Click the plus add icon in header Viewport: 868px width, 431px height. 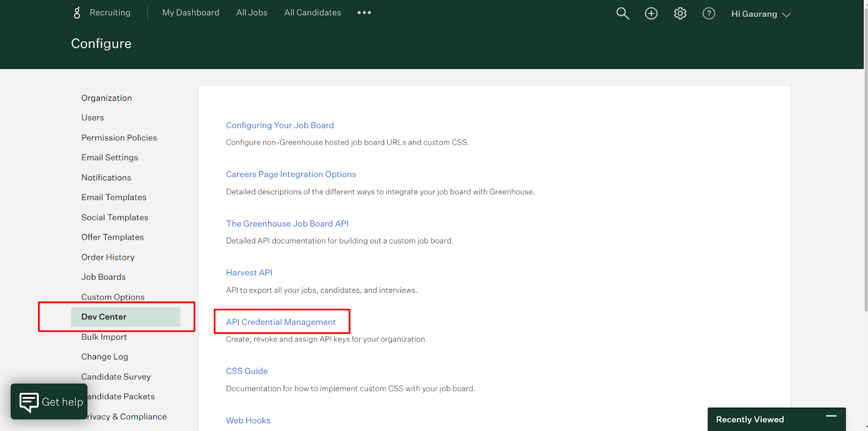coord(651,14)
